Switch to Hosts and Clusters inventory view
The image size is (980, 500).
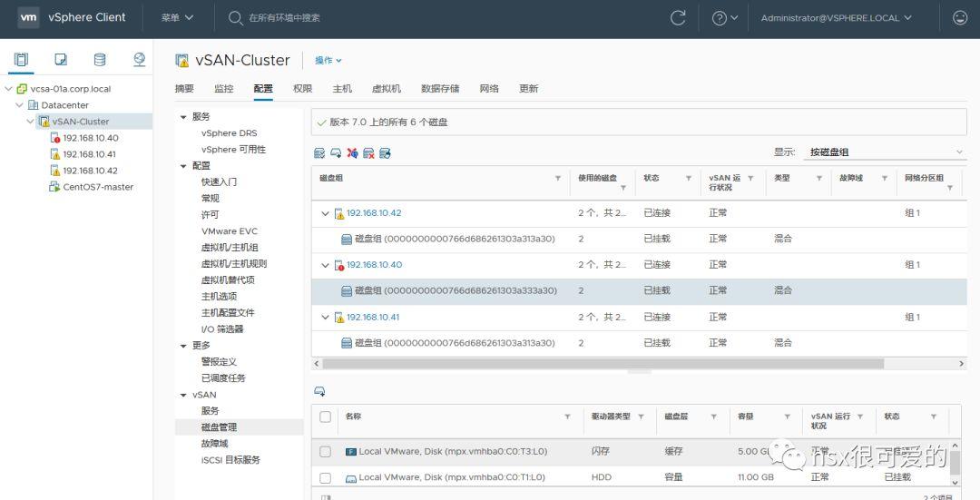21,59
